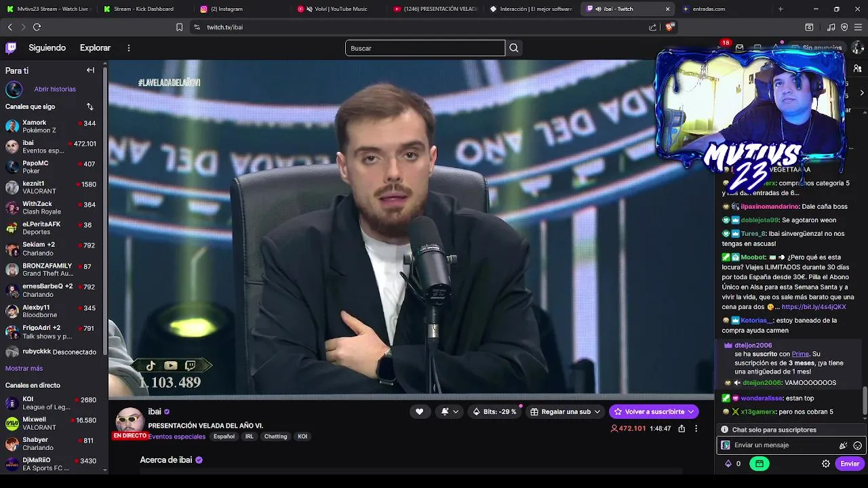The width and height of the screenshot is (868, 488).
Task: Click ibai streamer avatar below video
Action: coord(130,421)
